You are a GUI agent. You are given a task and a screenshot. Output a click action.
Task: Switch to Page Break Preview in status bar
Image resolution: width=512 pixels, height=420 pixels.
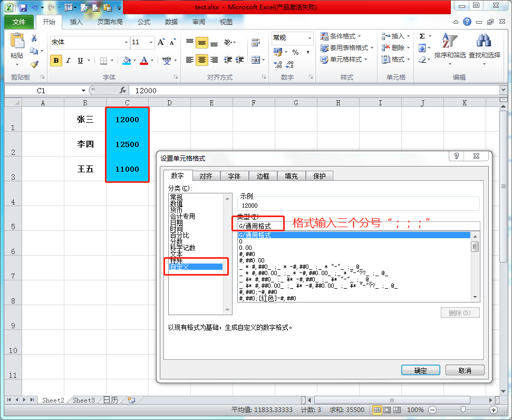[x=397, y=410]
